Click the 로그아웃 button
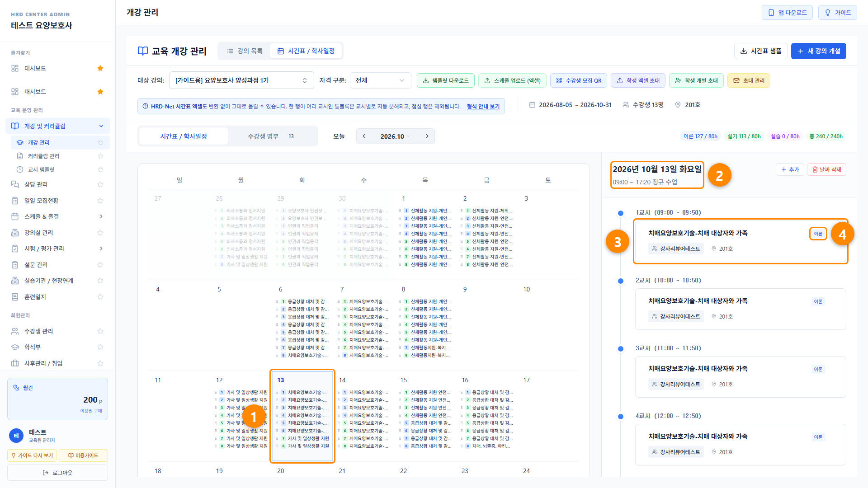The image size is (868, 488). point(57,473)
